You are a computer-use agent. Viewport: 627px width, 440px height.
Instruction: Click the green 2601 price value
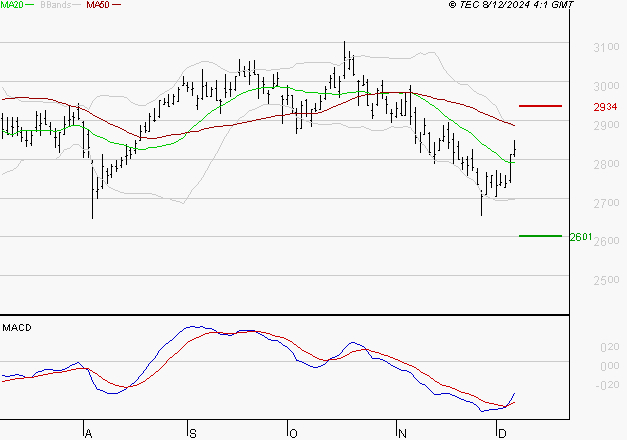(x=581, y=237)
